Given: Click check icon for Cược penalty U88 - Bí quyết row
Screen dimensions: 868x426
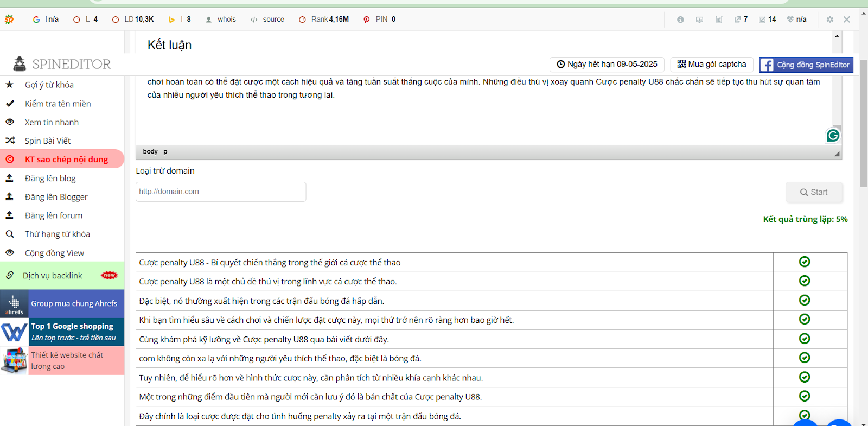Looking at the screenshot, I should click(805, 262).
